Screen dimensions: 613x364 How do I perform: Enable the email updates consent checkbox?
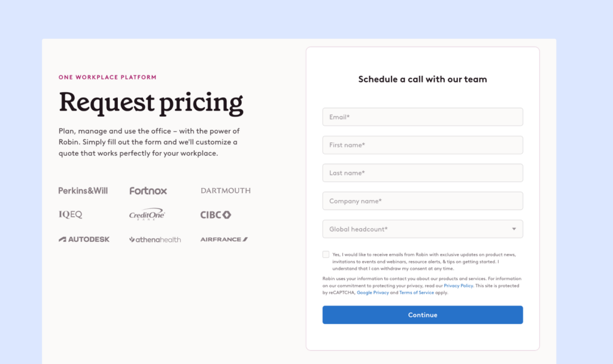[326, 254]
